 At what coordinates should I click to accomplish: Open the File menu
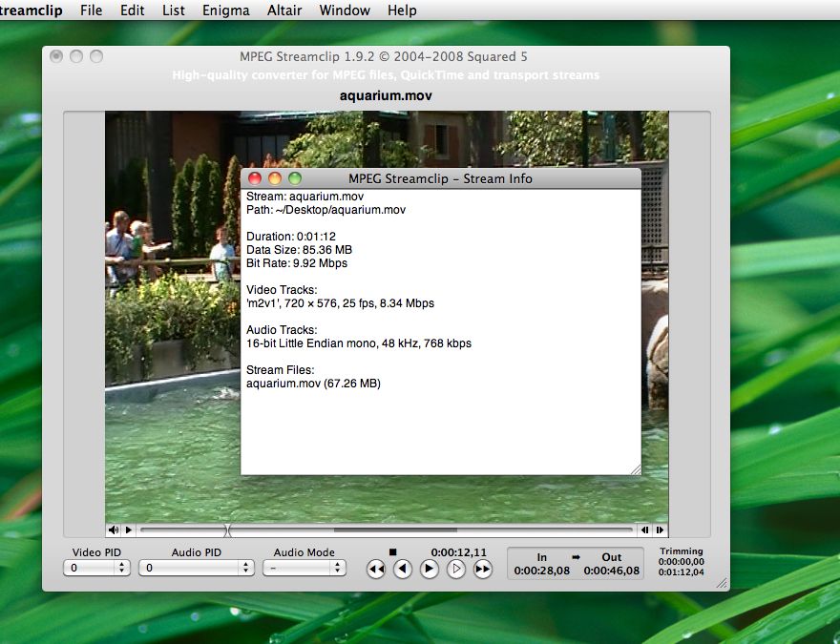point(91,10)
